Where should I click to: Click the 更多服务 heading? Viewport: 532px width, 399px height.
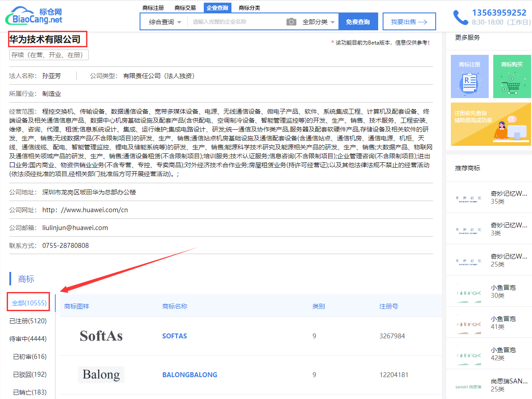(x=467, y=37)
